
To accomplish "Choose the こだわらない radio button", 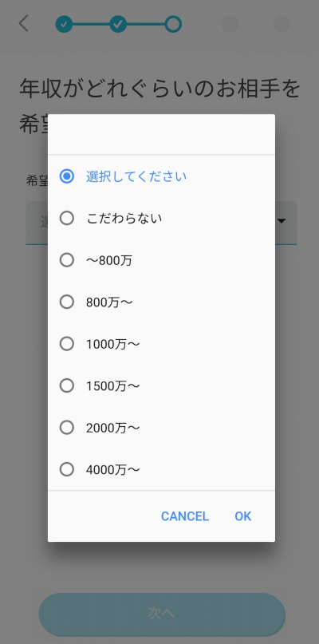I will pos(161,218).
